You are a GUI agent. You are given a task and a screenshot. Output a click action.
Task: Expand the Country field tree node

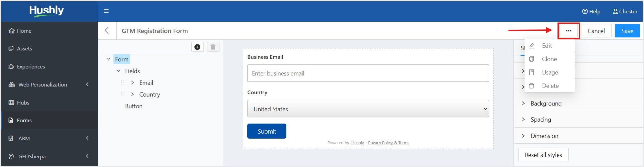point(132,94)
